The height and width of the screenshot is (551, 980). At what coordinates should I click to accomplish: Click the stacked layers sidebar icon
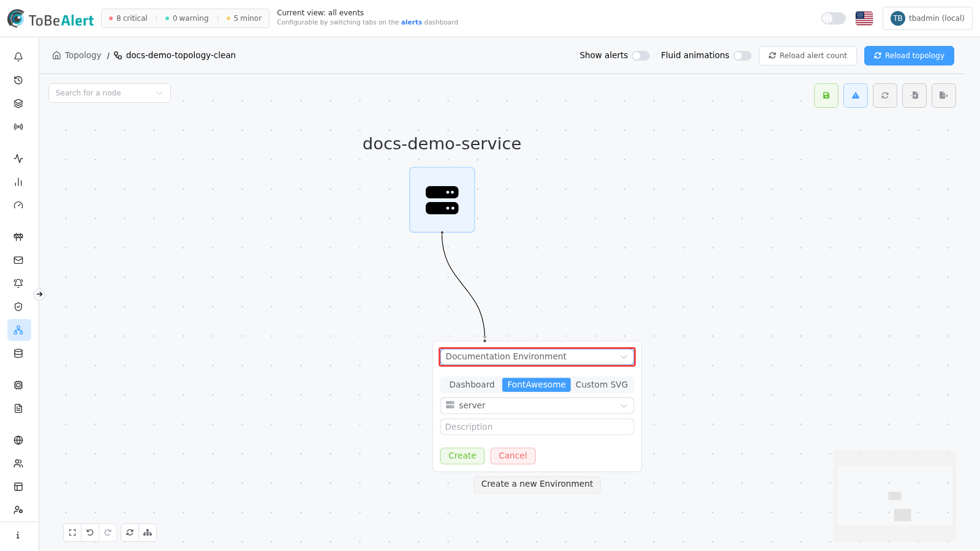(18, 103)
